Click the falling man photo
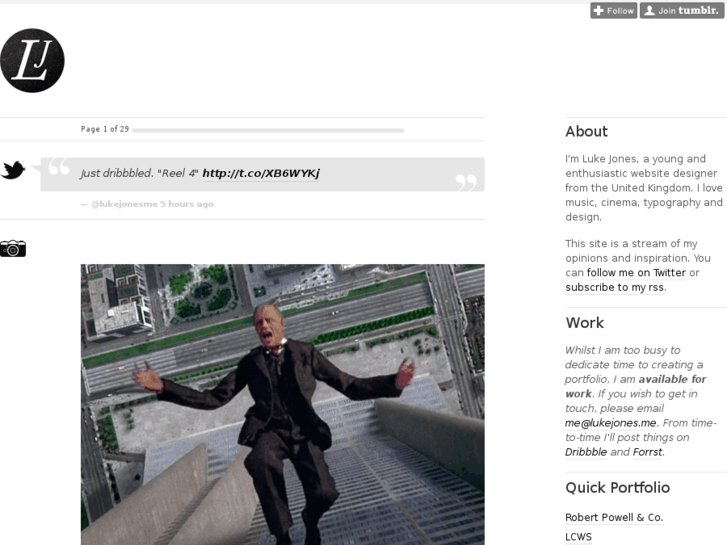The height and width of the screenshot is (545, 727). [x=283, y=404]
